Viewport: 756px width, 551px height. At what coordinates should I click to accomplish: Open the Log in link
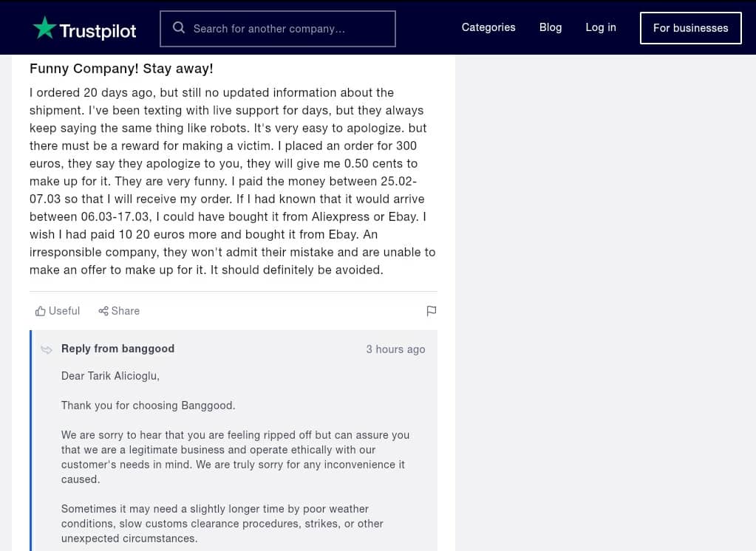(601, 27)
